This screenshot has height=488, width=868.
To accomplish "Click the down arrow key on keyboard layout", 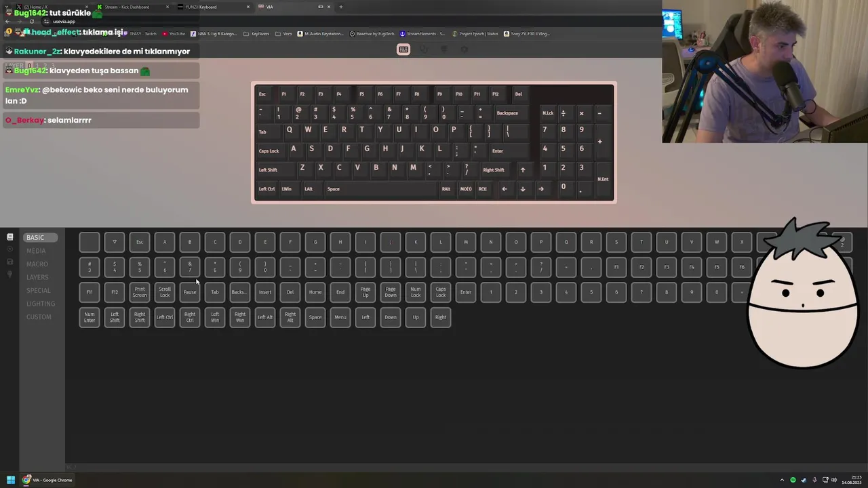I will (x=522, y=189).
